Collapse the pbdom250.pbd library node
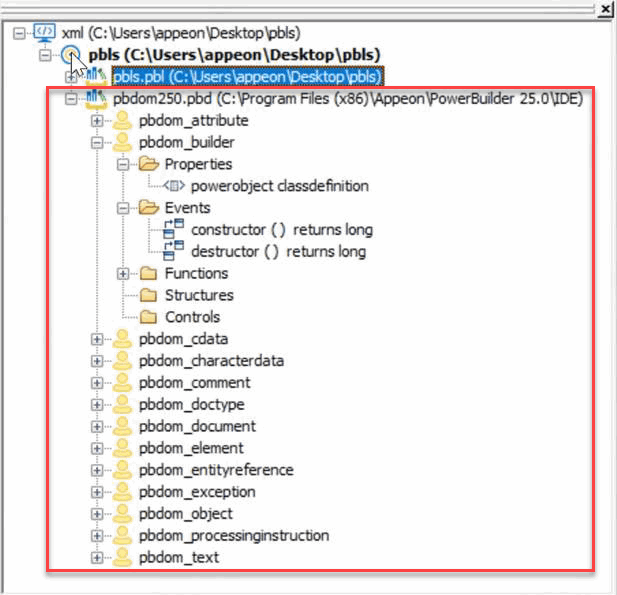This screenshot has width=617, height=595. pyautogui.click(x=71, y=99)
